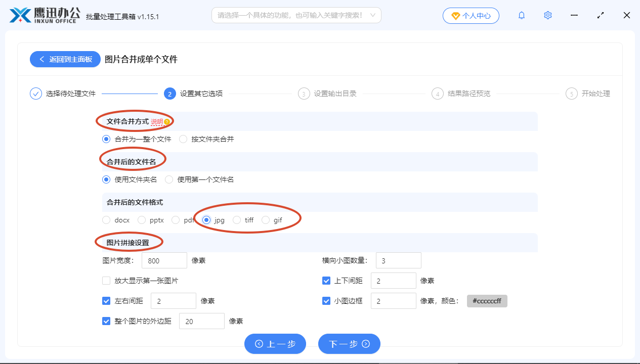Select 按文件夹合并 radio option
Image resolution: width=640 pixels, height=364 pixels.
click(206, 139)
